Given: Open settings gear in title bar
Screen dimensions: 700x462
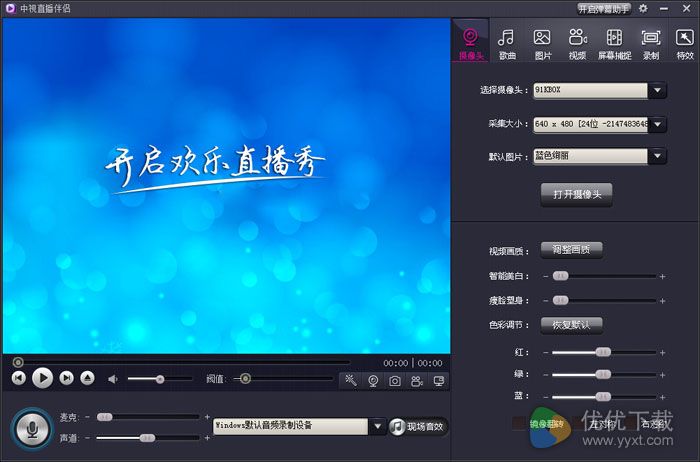Looking at the screenshot, I should tap(643, 8).
